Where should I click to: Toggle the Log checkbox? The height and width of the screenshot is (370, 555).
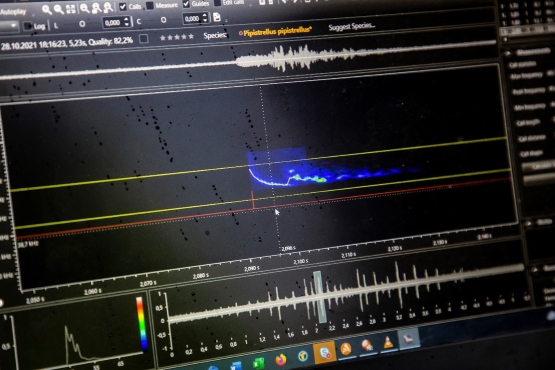(x=27, y=26)
